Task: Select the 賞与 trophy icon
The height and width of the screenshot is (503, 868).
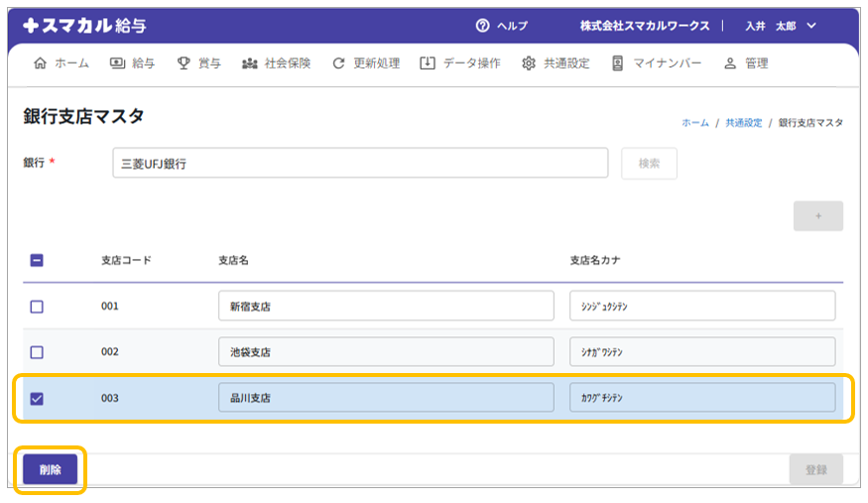Action: pyautogui.click(x=184, y=63)
